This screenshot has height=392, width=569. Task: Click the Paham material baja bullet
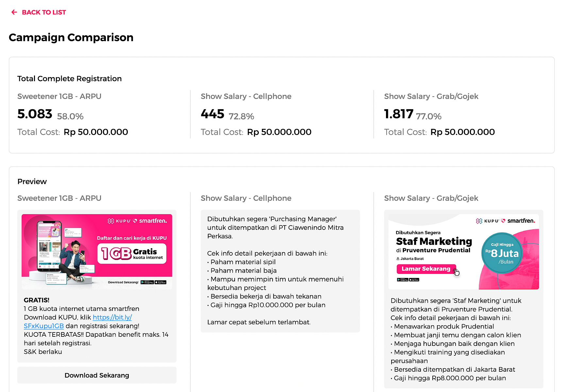pos(242,270)
